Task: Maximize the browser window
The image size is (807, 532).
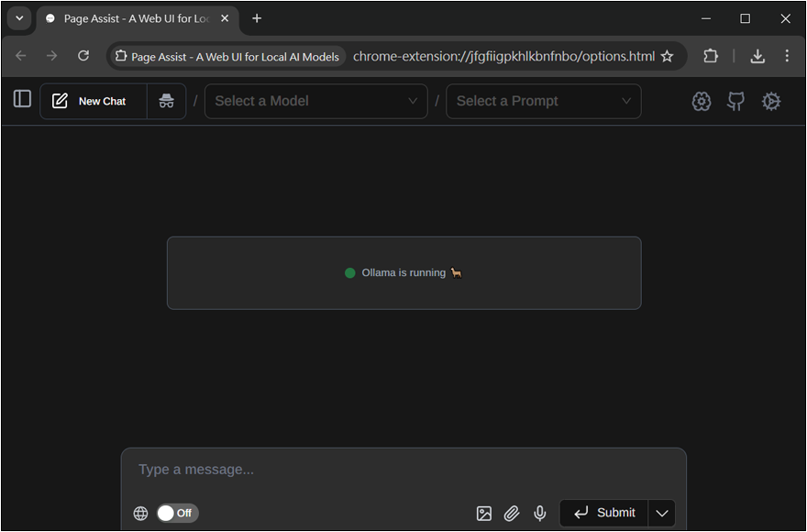Action: click(745, 18)
